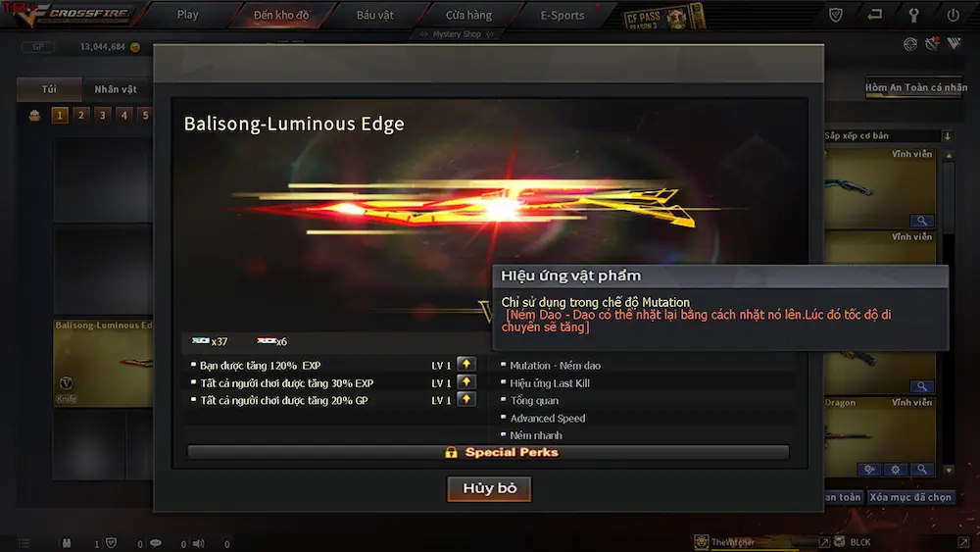The image size is (980, 552).
Task: Open gear settings icon on Dragon weapon
Action: [x=896, y=470]
